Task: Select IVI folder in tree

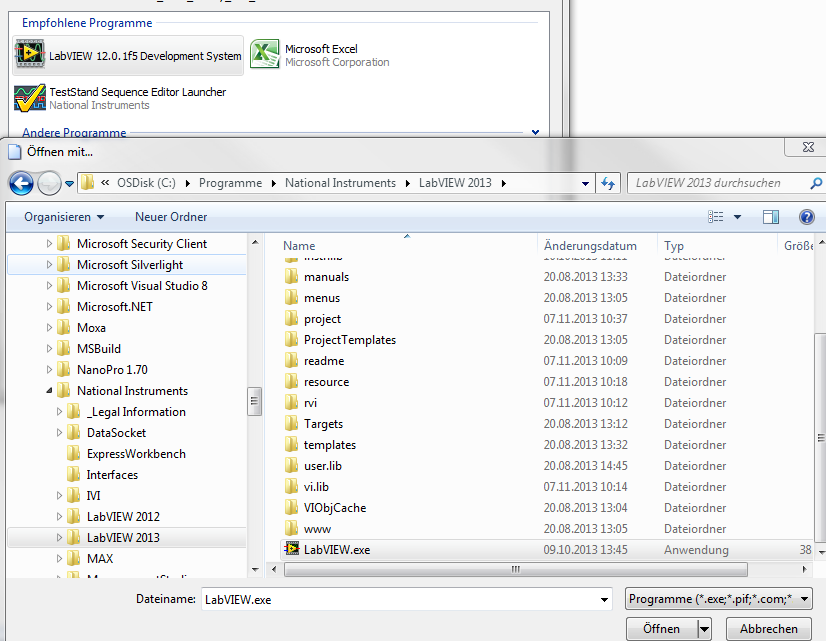Action: click(93, 496)
